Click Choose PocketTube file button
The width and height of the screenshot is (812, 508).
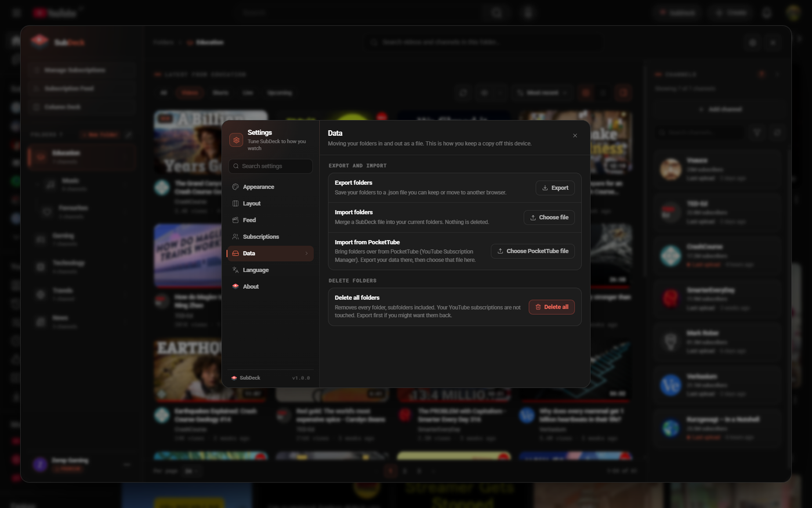pyautogui.click(x=533, y=251)
